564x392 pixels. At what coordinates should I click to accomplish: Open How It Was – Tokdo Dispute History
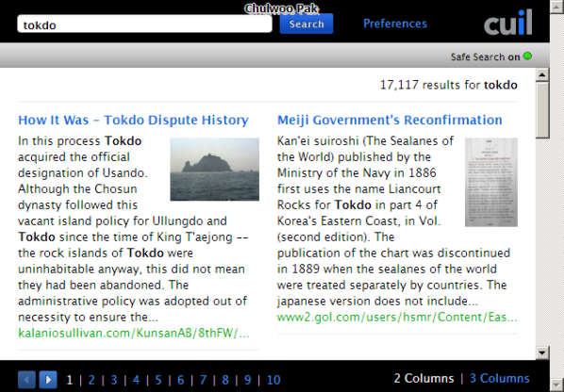(133, 120)
